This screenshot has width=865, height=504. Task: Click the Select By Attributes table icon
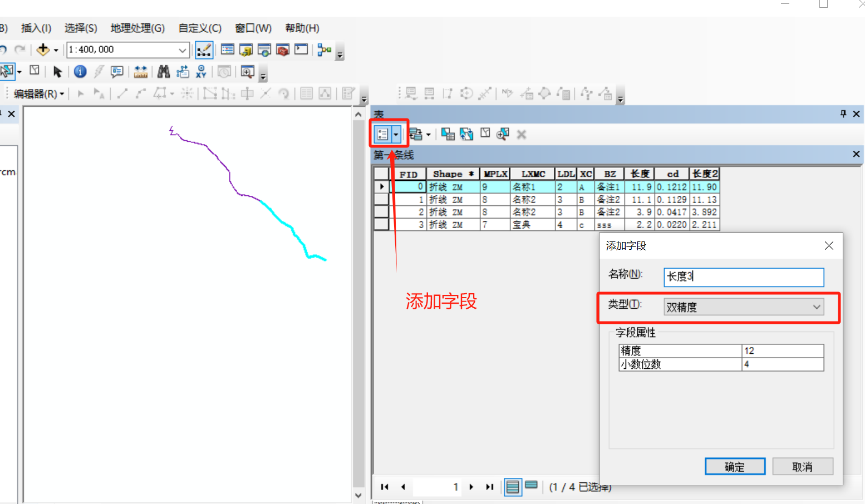point(448,134)
